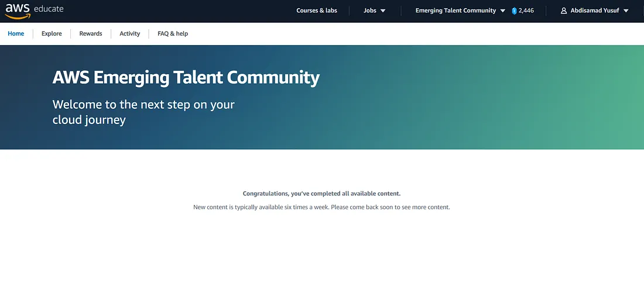Image resolution: width=644 pixels, height=283 pixels.
Task: Click the congratulations completed content message
Action: 321,193
